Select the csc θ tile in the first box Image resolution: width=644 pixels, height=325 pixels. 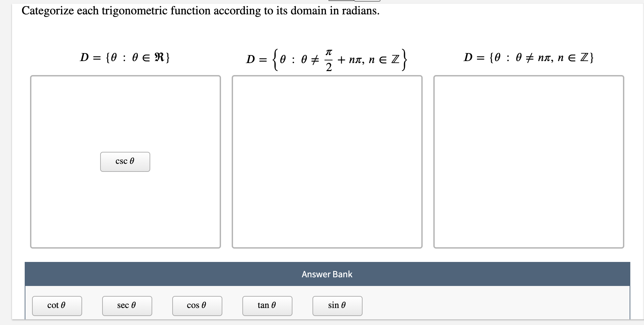coord(125,161)
